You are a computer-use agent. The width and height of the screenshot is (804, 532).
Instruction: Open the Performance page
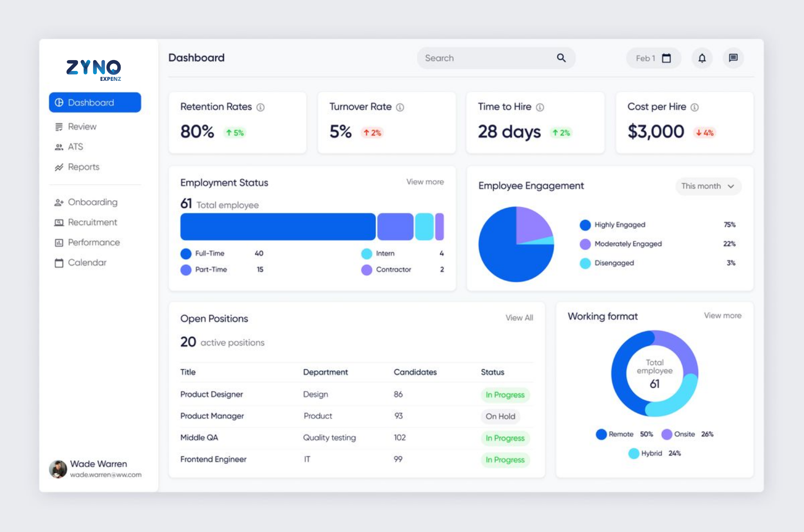pyautogui.click(x=94, y=243)
